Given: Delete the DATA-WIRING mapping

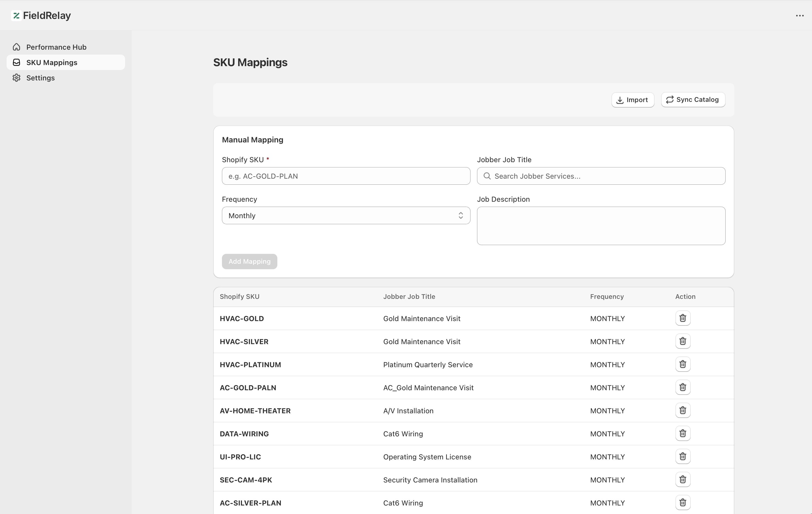Looking at the screenshot, I should tap(683, 433).
